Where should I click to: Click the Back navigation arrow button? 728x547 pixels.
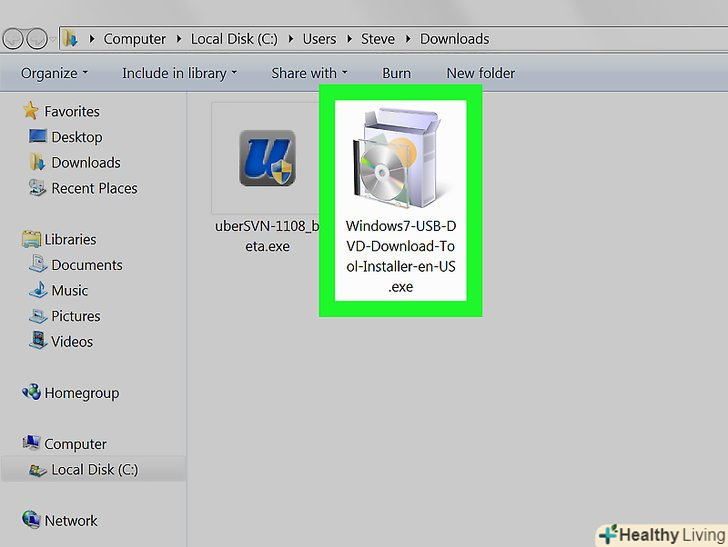13,39
